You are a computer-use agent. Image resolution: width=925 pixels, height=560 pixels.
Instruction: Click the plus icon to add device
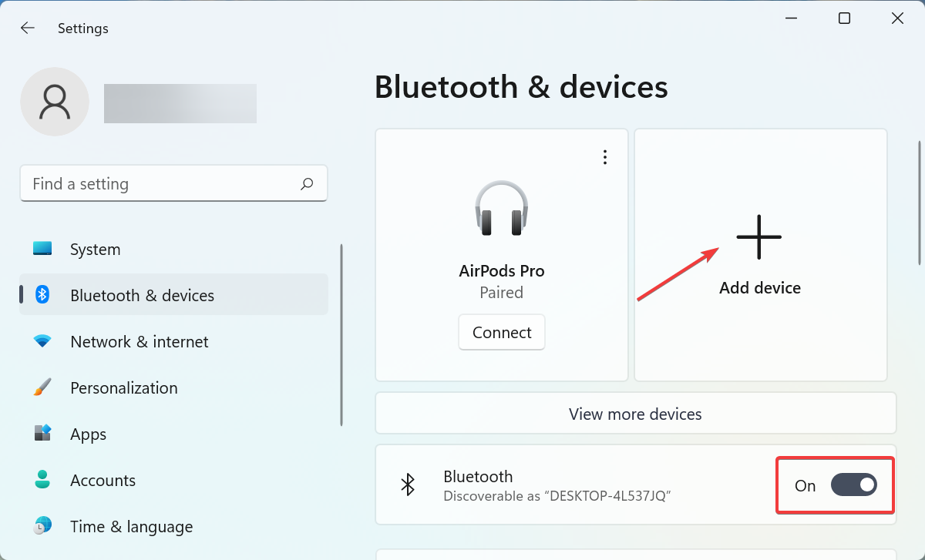(x=759, y=236)
